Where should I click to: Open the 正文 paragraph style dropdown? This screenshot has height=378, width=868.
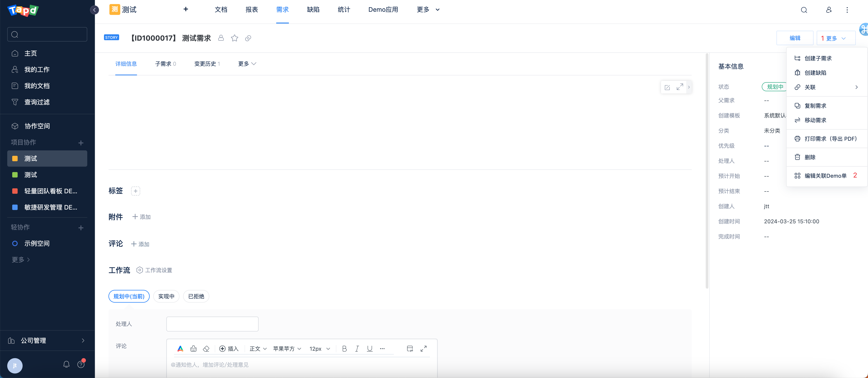point(258,349)
